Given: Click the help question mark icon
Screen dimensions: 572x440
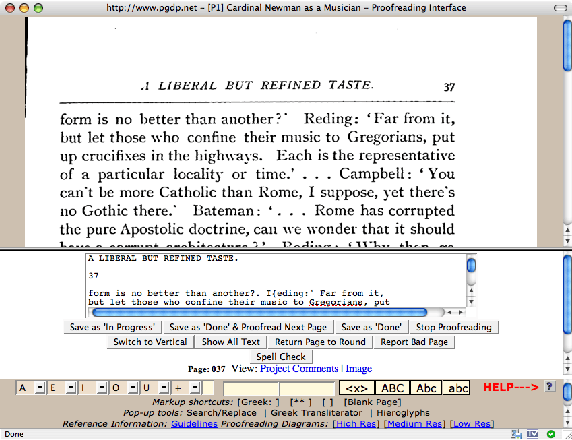Looking at the screenshot, I should pos(550,387).
